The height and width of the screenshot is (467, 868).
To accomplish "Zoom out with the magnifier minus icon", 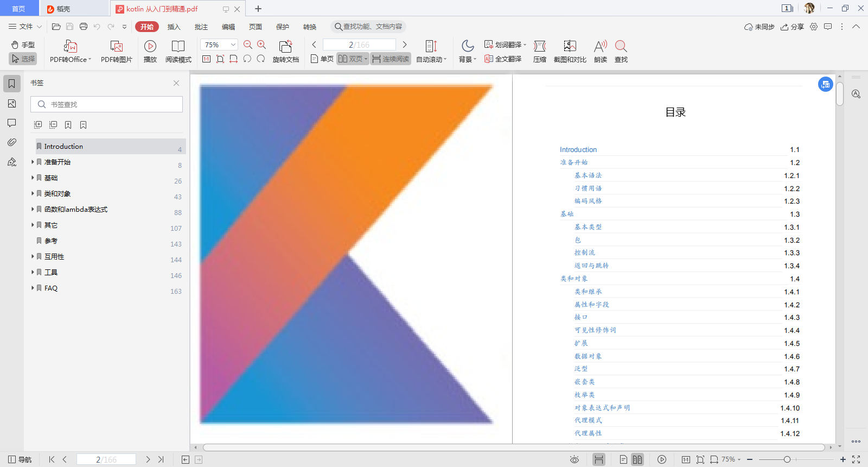I will 248,45.
